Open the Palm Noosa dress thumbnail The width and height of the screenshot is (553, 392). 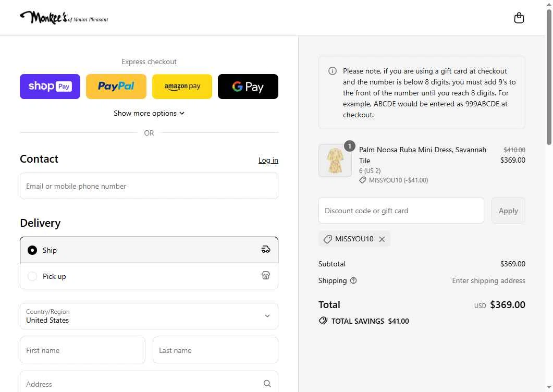tap(335, 161)
